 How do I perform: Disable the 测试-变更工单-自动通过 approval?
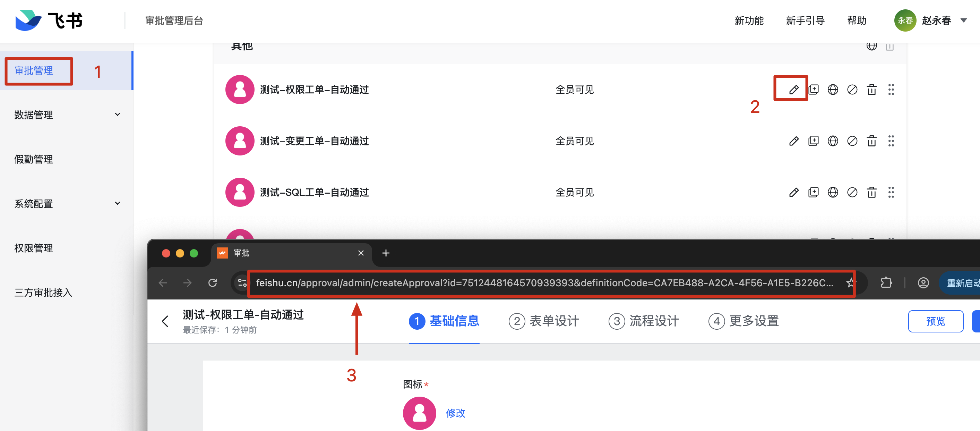tap(852, 141)
